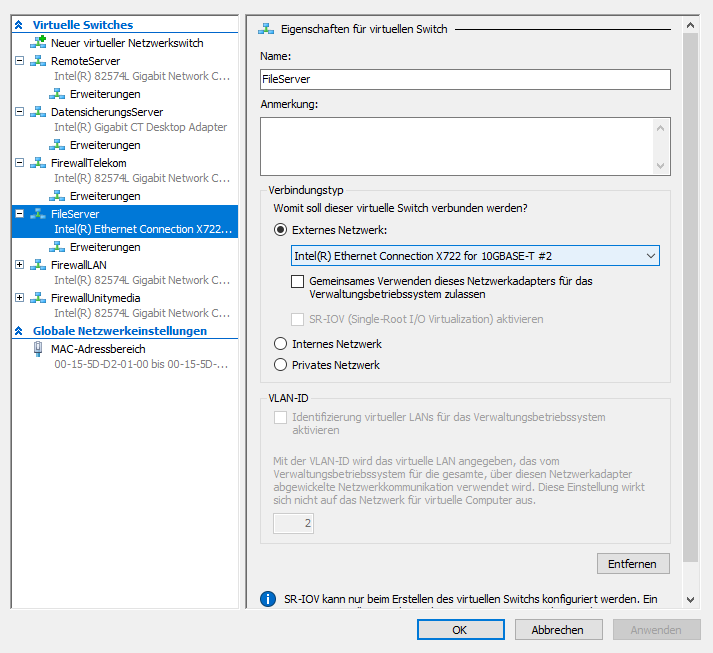Enable sharing adapter with management OS
This screenshot has width=713, height=653.
click(297, 281)
